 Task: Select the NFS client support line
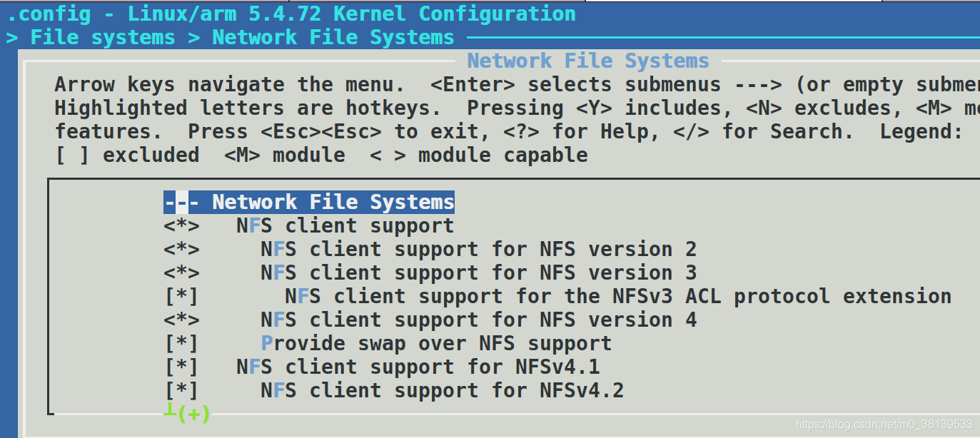[345, 226]
